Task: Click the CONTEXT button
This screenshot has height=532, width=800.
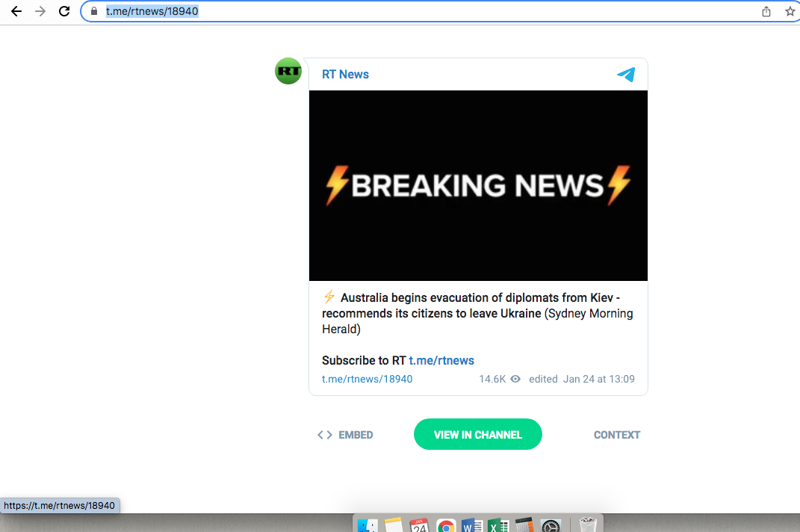Action: coord(617,435)
